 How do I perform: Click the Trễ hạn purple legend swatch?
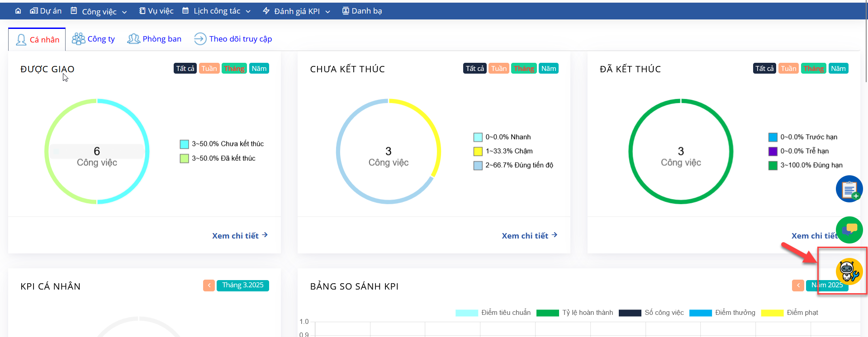[x=773, y=151]
